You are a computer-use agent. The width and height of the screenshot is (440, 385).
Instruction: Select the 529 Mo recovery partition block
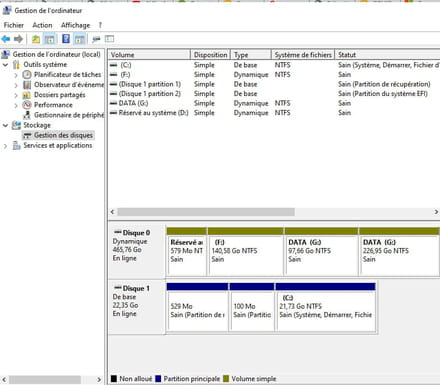click(x=197, y=307)
